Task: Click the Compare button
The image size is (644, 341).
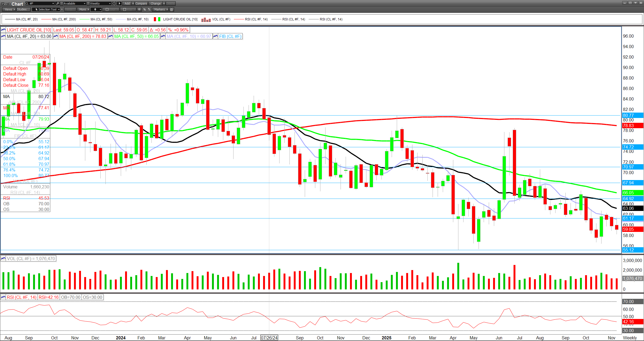Action: (x=141, y=3)
